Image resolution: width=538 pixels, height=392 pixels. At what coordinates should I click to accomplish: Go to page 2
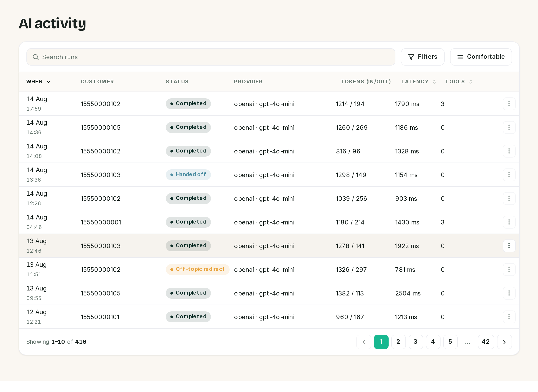pos(398,342)
